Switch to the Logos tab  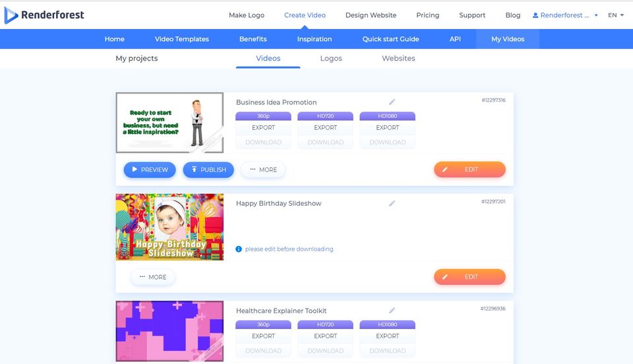click(331, 59)
